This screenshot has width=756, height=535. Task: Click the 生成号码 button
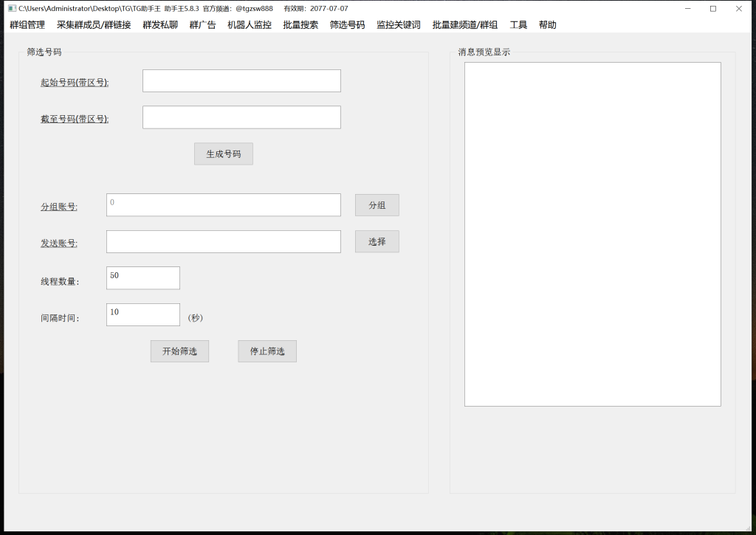pos(224,154)
